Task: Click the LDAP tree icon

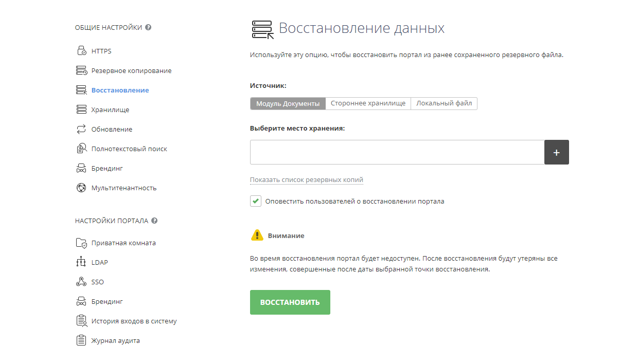Action: click(81, 262)
